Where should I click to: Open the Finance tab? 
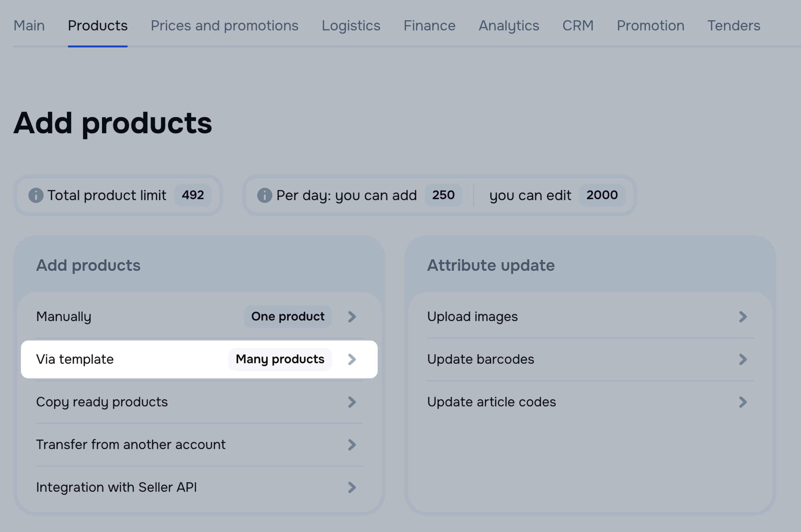tap(429, 26)
